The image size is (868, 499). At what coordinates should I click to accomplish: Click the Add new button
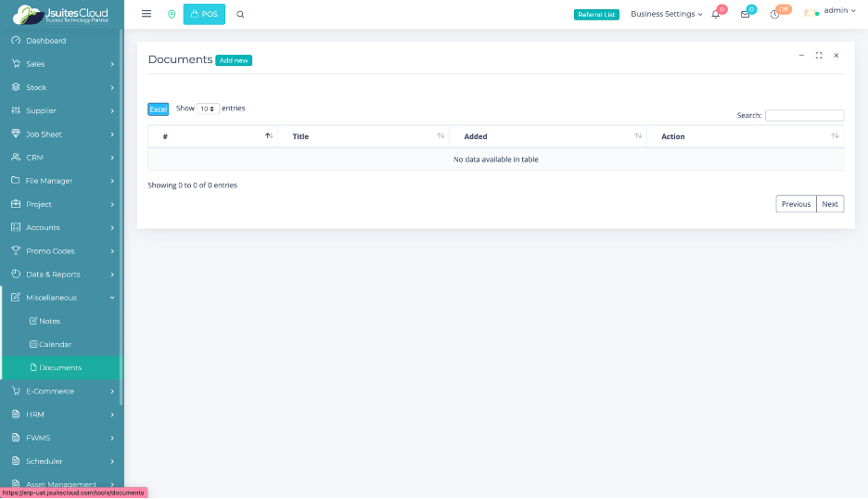point(234,60)
